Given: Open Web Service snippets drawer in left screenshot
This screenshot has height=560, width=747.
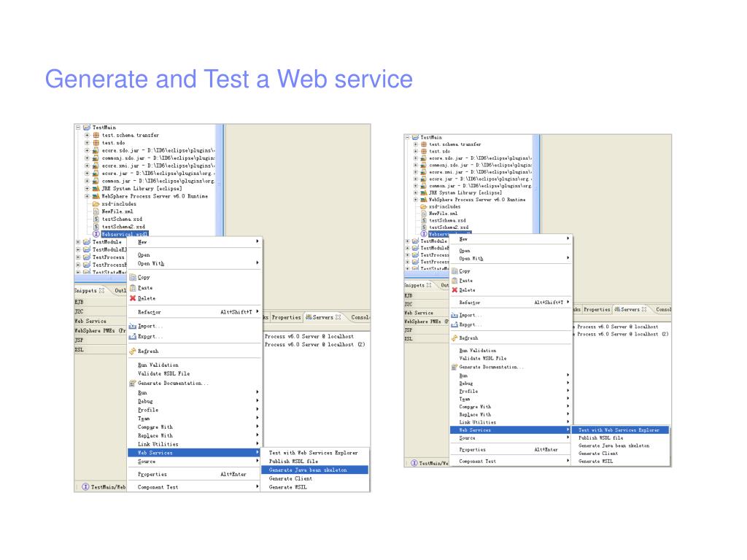Looking at the screenshot, I should pos(100,321).
